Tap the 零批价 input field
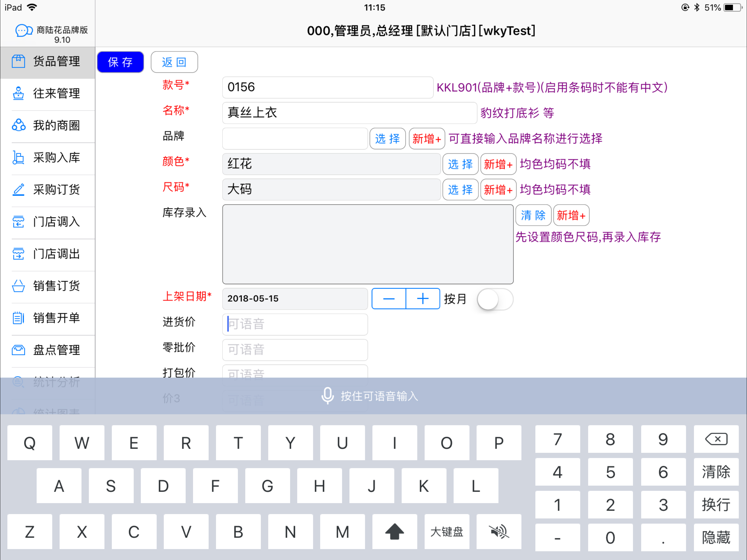747x560 pixels. click(x=295, y=350)
